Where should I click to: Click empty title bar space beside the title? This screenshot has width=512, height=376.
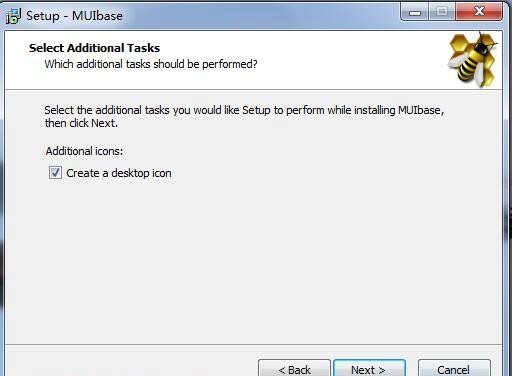(x=260, y=15)
